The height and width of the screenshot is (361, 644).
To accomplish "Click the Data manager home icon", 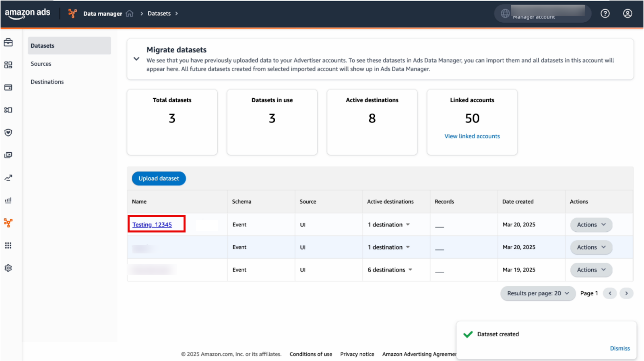I will (x=130, y=14).
